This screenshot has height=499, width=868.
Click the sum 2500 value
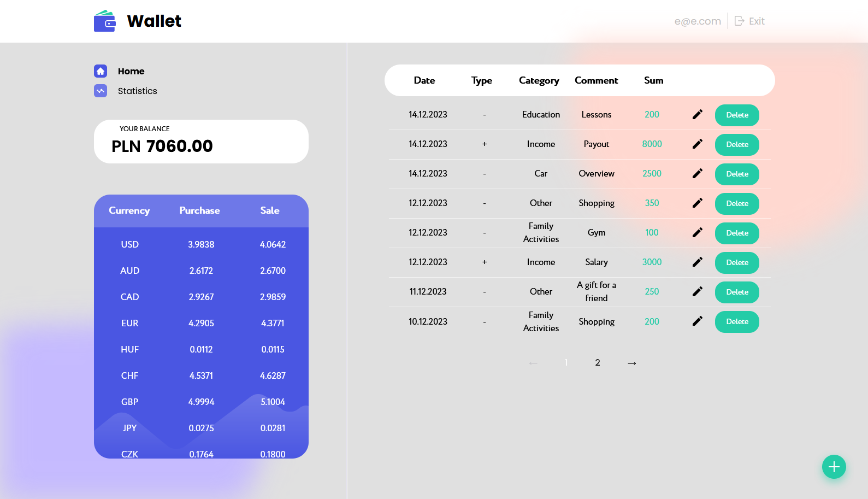[652, 174]
